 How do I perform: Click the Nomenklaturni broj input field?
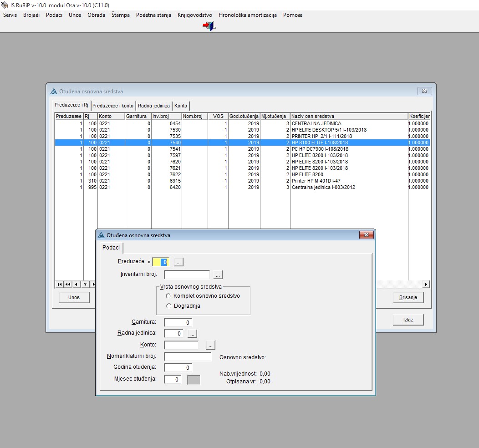pyautogui.click(x=188, y=356)
